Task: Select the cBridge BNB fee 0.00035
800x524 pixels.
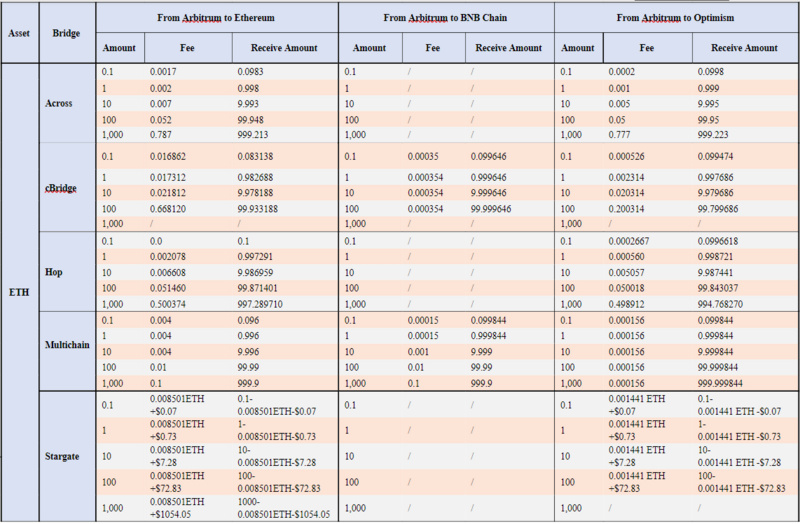Action: 424,156
